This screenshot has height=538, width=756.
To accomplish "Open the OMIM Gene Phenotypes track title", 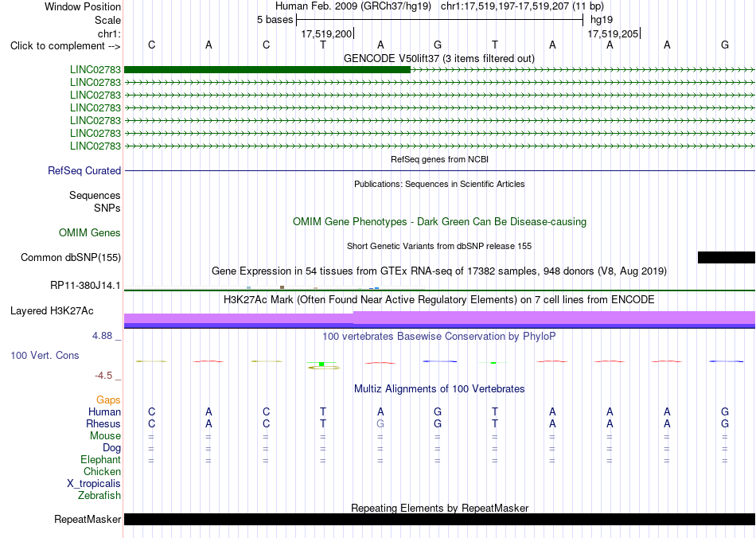I will coord(439,222).
